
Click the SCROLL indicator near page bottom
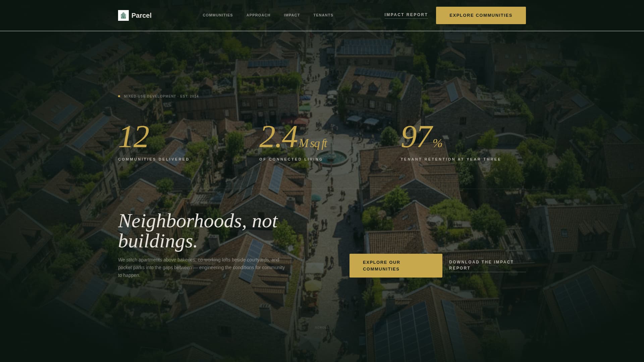(321, 327)
